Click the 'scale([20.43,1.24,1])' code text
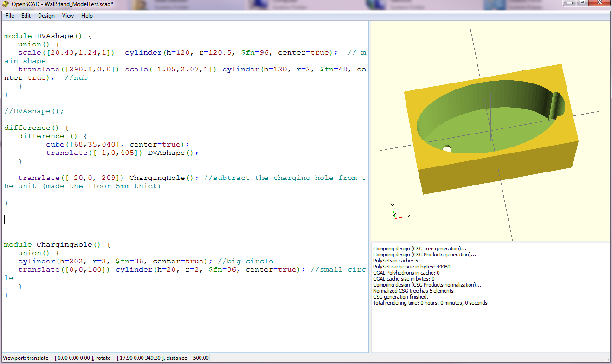612x364 pixels. click(67, 52)
